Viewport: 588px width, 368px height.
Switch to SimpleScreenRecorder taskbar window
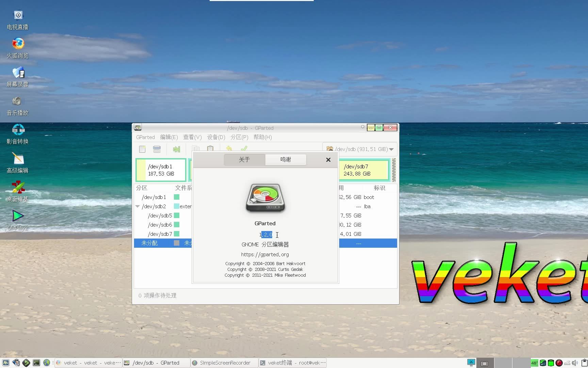224,363
